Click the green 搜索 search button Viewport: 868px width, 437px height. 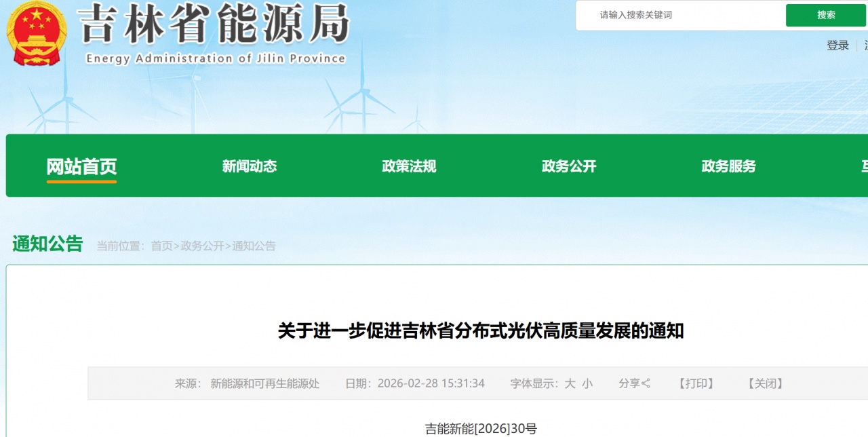(x=826, y=15)
